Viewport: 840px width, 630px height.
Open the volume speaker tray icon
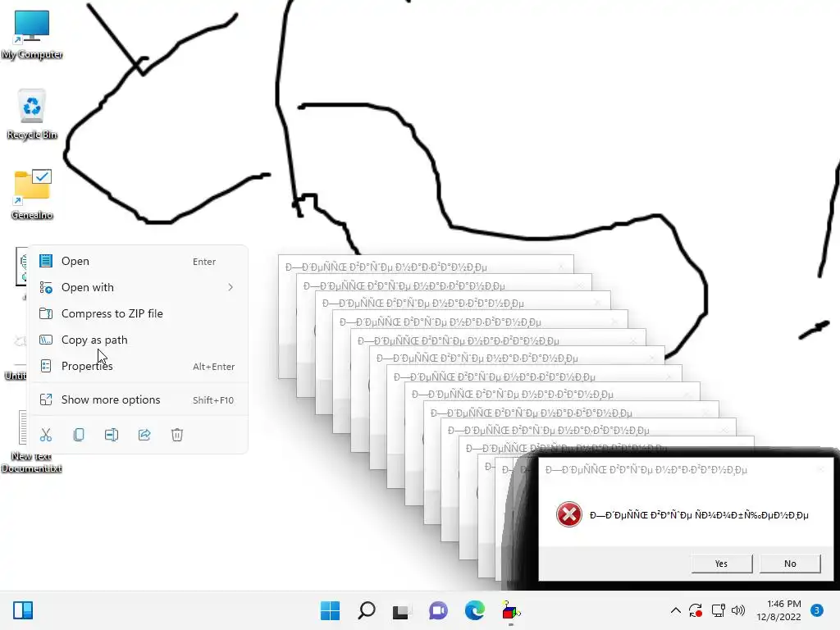[x=738, y=610]
